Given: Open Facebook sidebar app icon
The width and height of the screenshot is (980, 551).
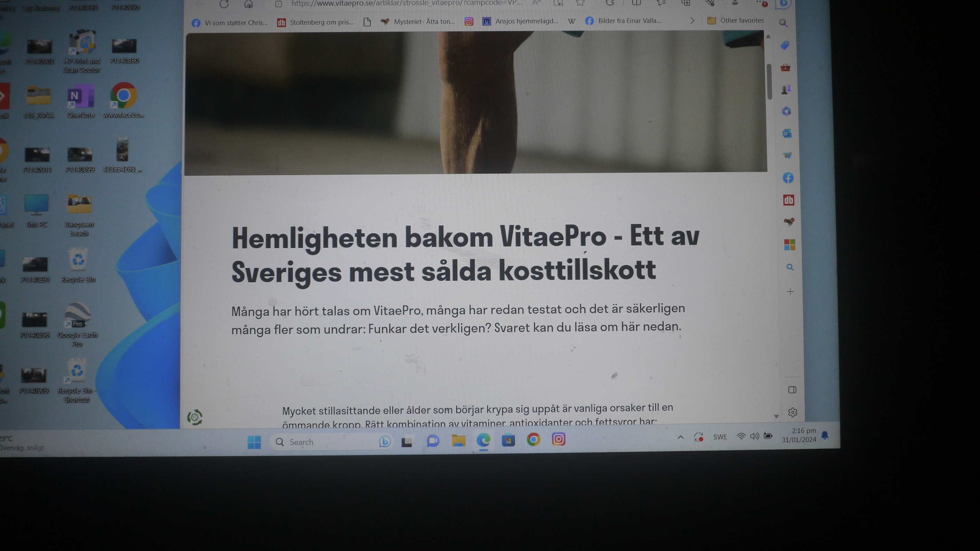Looking at the screenshot, I should 788,178.
